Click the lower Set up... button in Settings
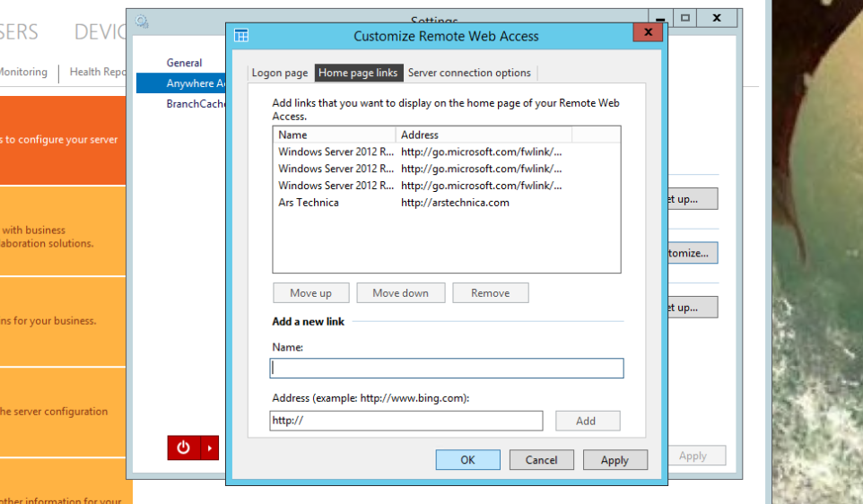The width and height of the screenshot is (863, 504). pos(693,307)
